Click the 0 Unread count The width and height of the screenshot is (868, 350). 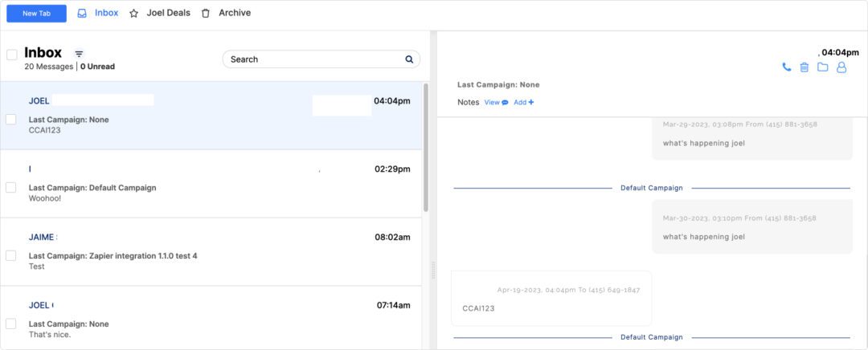(97, 67)
